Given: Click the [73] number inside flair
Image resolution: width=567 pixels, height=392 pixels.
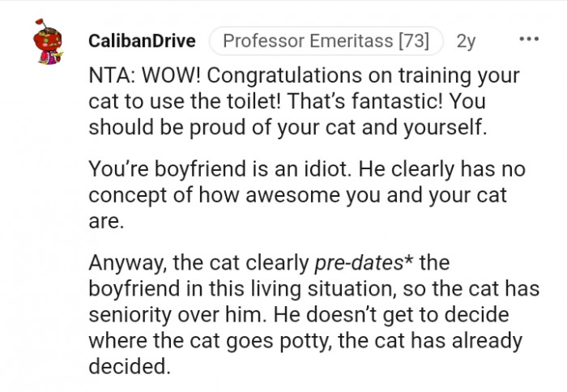Looking at the screenshot, I should [x=414, y=40].
